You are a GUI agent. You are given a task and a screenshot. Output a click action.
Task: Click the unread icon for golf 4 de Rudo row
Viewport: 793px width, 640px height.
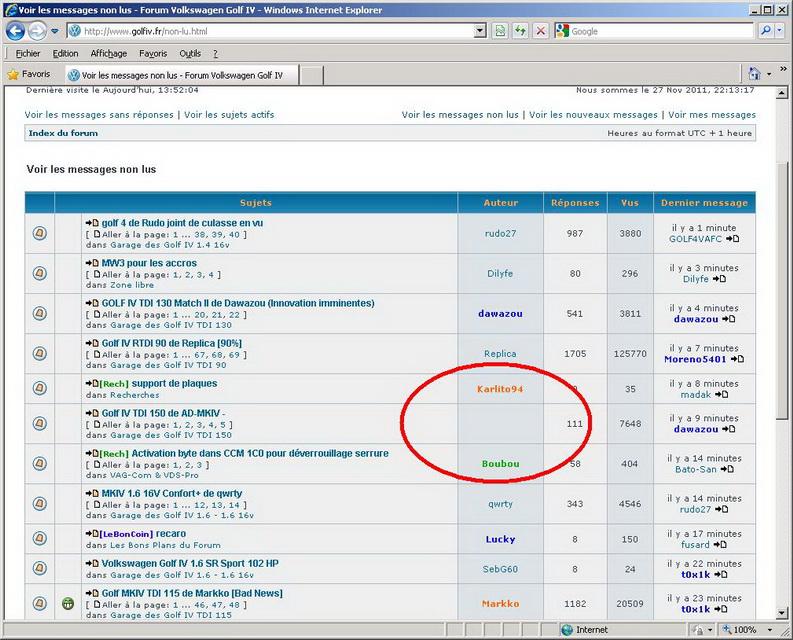pyautogui.click(x=40, y=233)
